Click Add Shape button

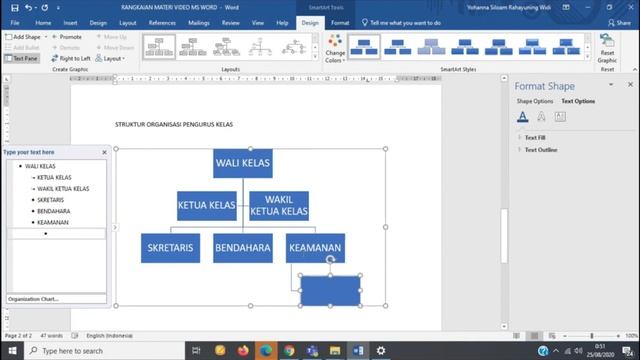pos(23,37)
